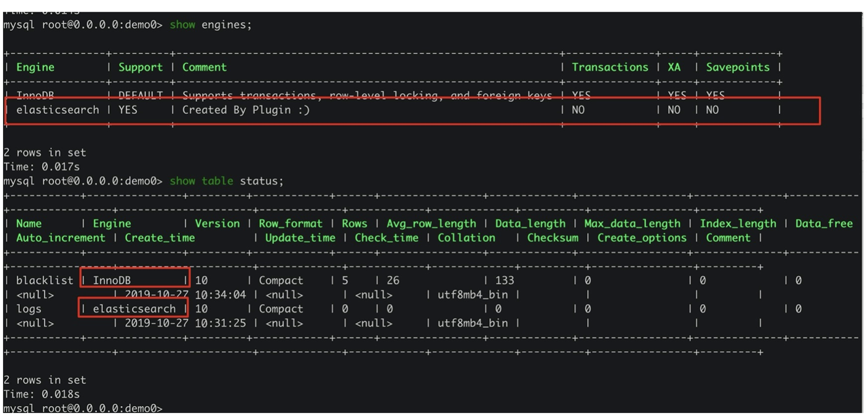868x418 pixels.
Task: Select the "Engine" header in the engines table
Action: [x=35, y=67]
